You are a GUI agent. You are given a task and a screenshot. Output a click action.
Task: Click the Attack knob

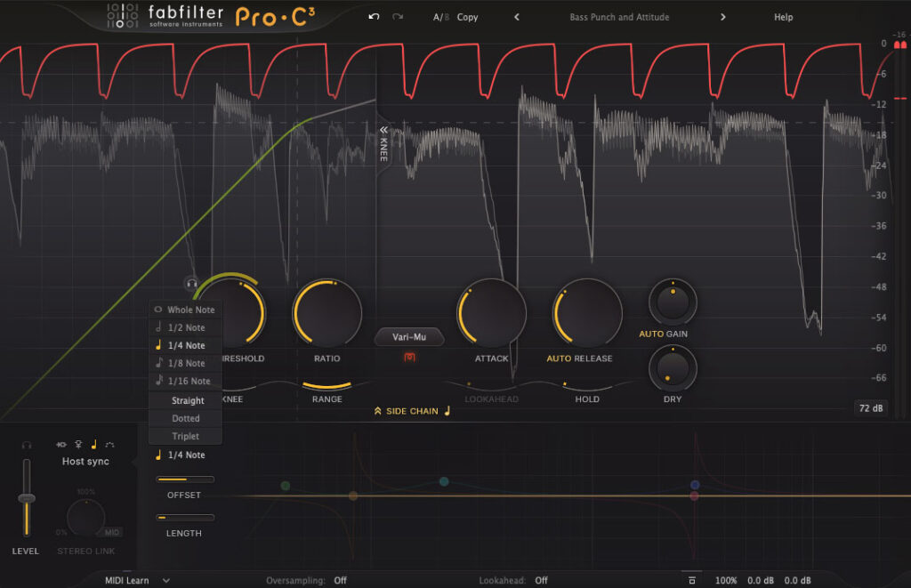coord(491,312)
